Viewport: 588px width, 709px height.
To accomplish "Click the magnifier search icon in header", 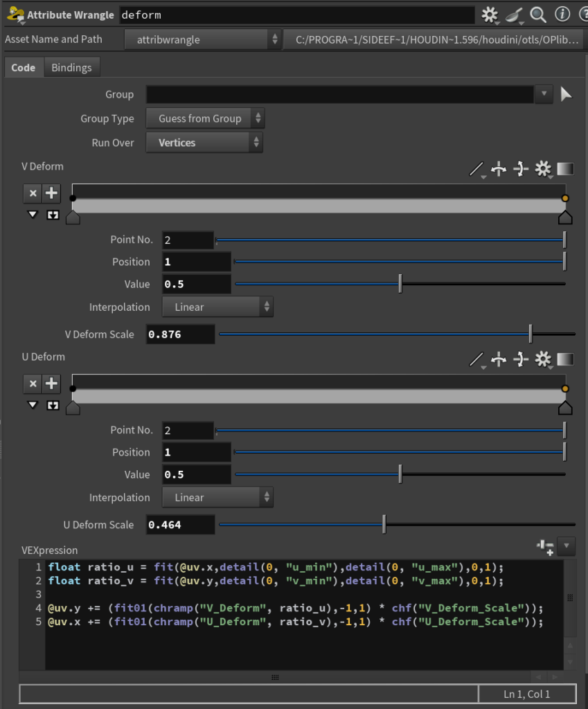I will pyautogui.click(x=538, y=15).
